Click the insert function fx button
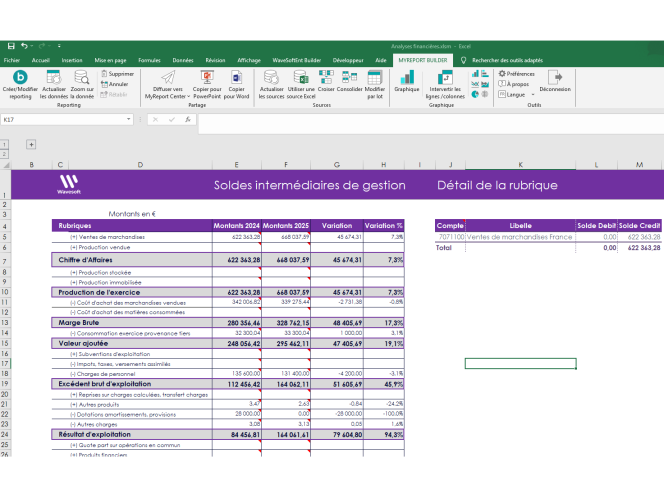The width and height of the screenshot is (664, 480). [188, 120]
